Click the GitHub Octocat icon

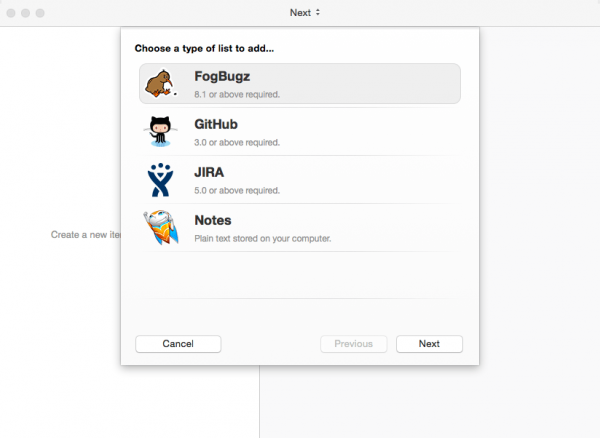pyautogui.click(x=160, y=132)
